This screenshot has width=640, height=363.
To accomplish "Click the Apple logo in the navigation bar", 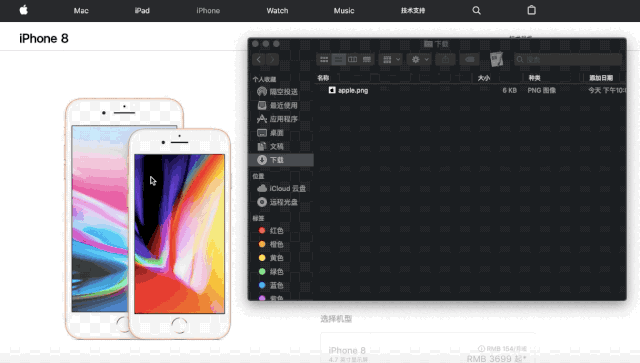I will (24, 10).
